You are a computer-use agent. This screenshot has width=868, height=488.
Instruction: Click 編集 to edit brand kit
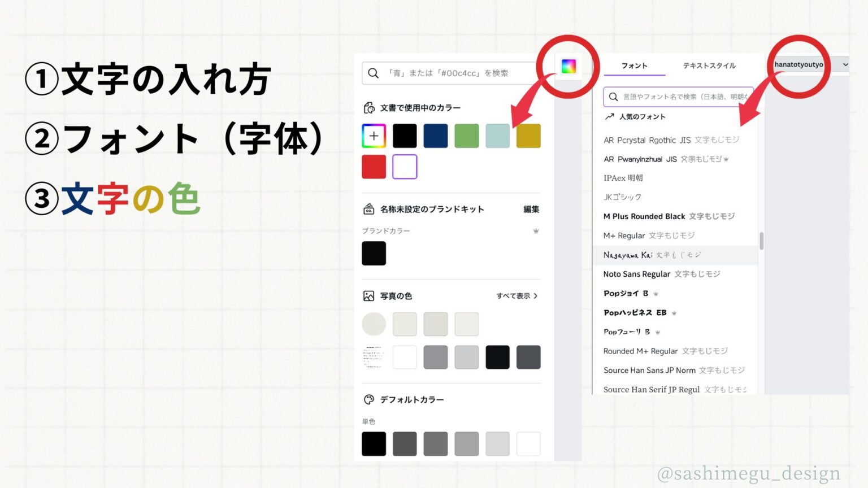pos(531,210)
